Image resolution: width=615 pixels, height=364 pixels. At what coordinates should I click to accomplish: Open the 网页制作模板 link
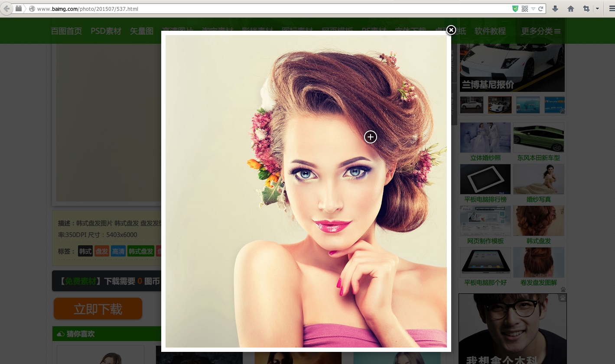[485, 241]
